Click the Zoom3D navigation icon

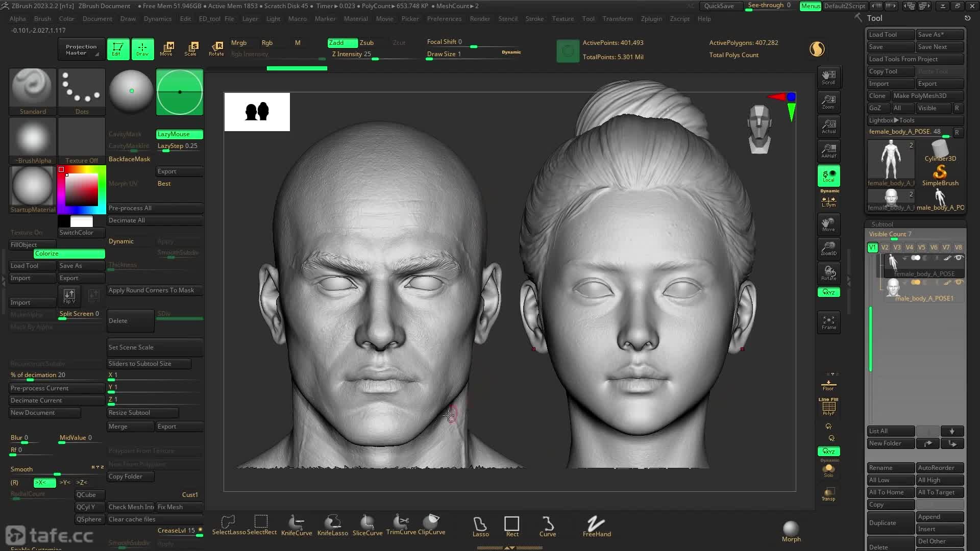tap(828, 248)
